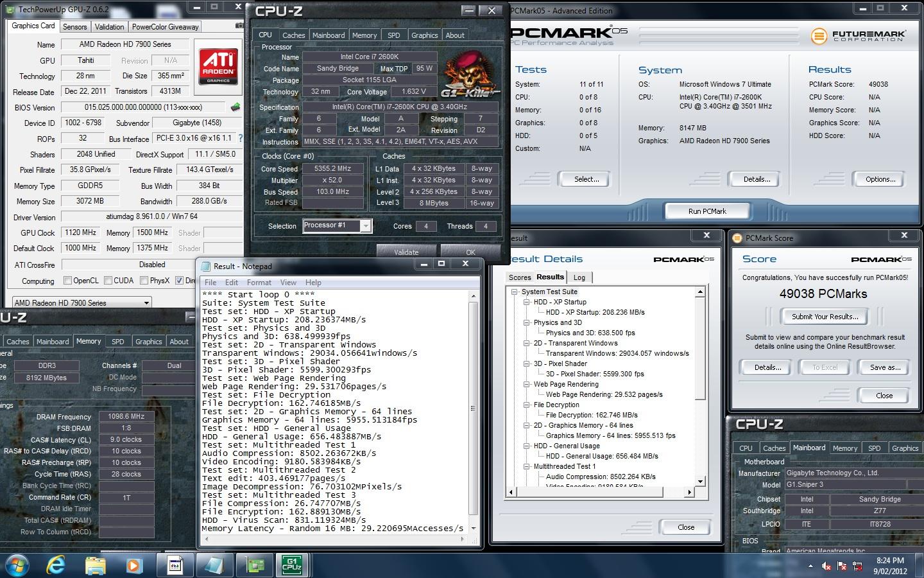Image resolution: width=924 pixels, height=578 pixels.
Task: Collapse the HDD - General Usage node
Action: pyautogui.click(x=527, y=446)
